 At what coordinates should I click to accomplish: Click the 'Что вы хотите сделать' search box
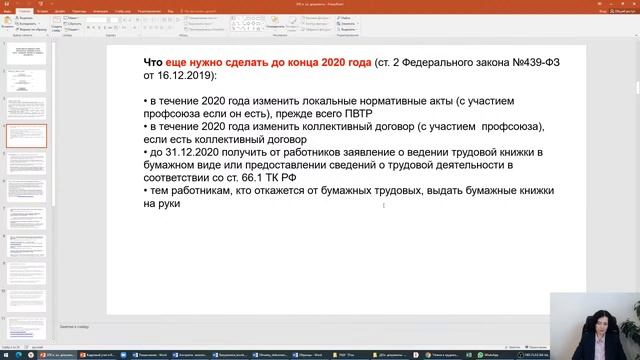click(x=198, y=11)
